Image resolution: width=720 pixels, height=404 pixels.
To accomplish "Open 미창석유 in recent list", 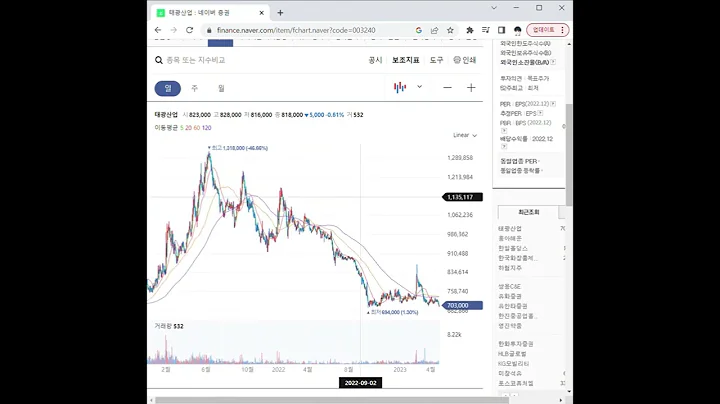I will pyautogui.click(x=510, y=374).
